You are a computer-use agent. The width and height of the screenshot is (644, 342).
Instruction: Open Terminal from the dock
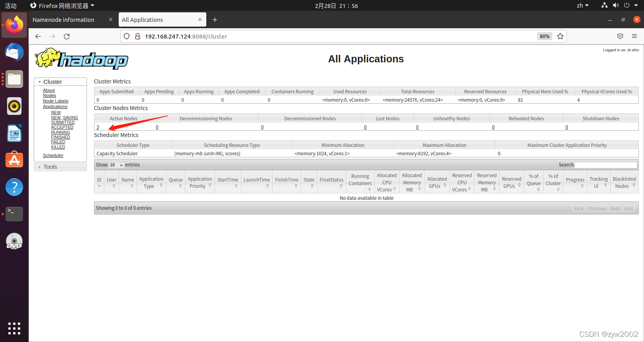14,214
